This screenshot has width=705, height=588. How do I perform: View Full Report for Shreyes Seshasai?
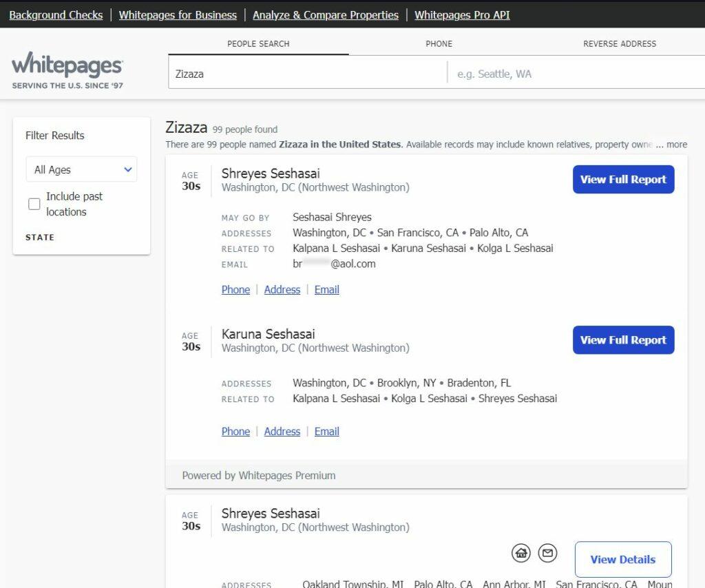click(x=623, y=180)
